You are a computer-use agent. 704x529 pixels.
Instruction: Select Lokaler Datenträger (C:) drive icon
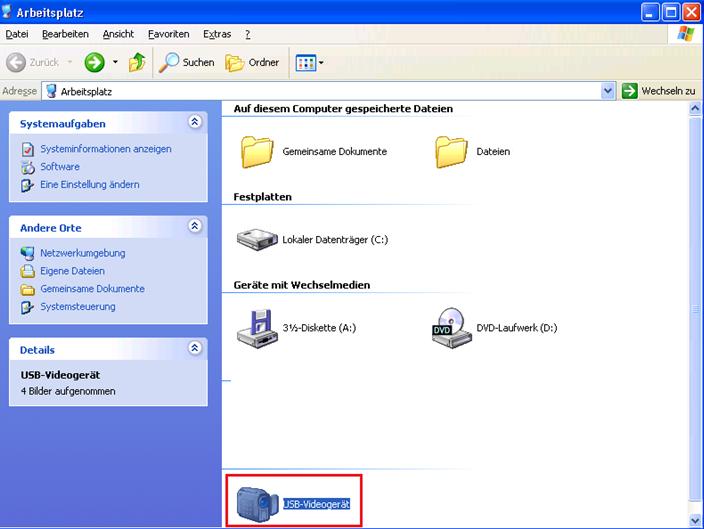(x=257, y=239)
